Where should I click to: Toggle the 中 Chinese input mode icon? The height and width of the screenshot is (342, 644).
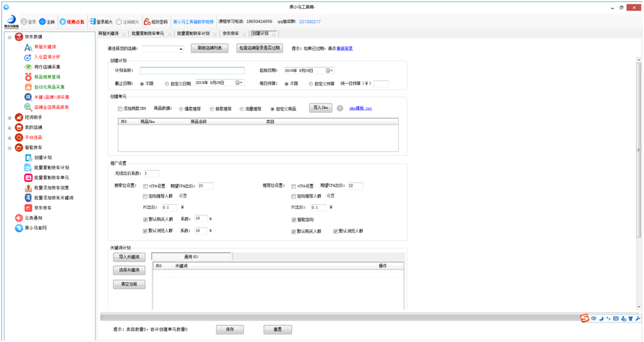tap(594, 318)
